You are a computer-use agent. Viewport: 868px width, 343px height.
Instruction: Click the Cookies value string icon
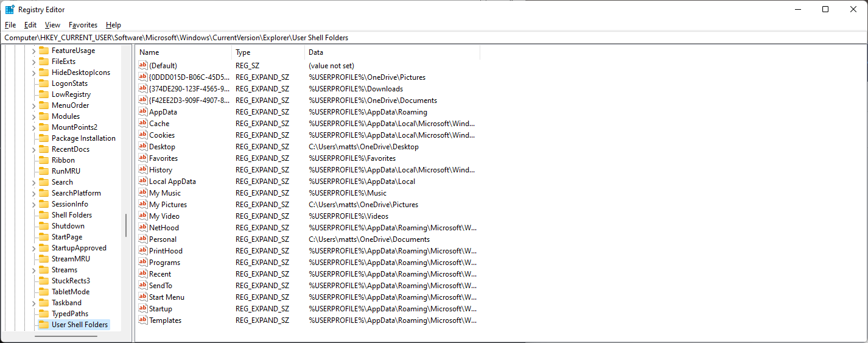[143, 135]
